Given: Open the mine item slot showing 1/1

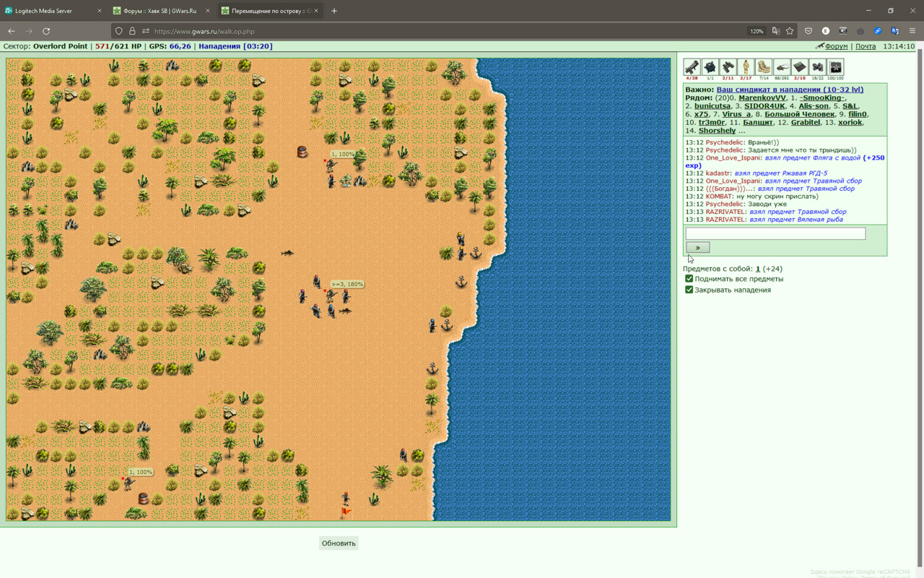Looking at the screenshot, I should click(710, 67).
